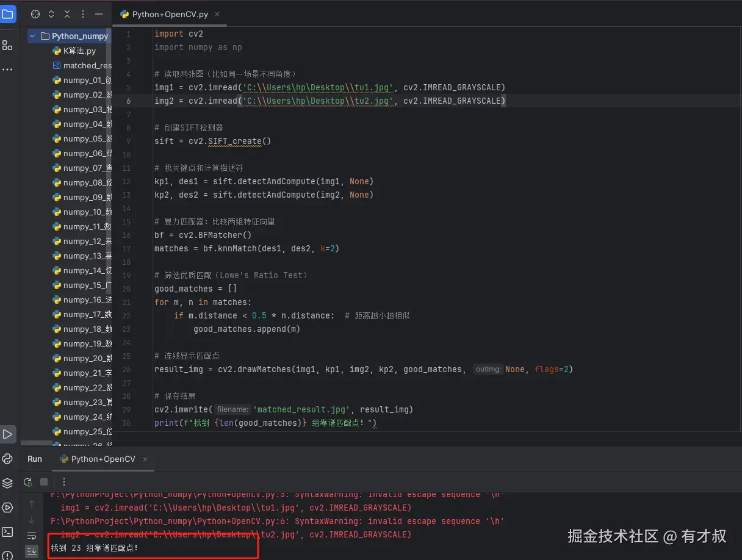Open the numpy_10 file in project tree
Screen dimensions: 742x560
82,212
